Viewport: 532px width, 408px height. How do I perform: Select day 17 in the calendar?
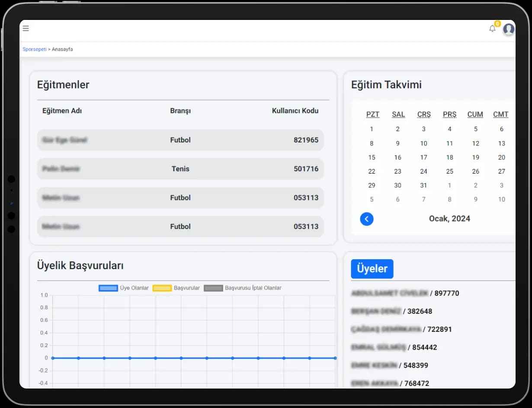click(x=423, y=157)
